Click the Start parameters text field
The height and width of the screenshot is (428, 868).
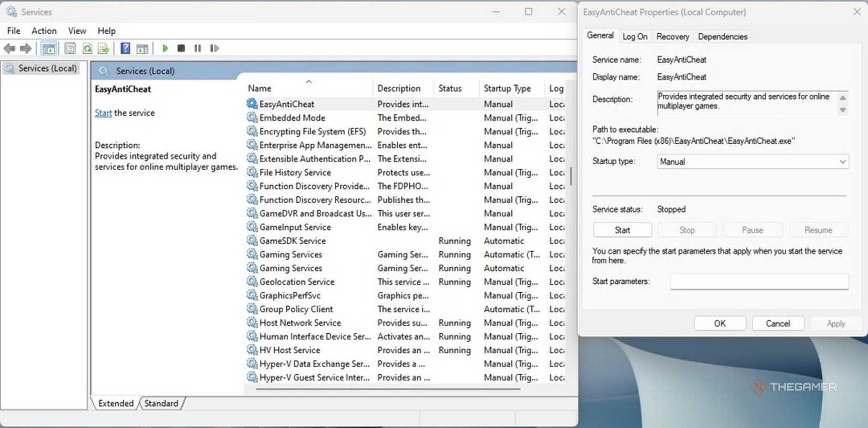tap(759, 282)
